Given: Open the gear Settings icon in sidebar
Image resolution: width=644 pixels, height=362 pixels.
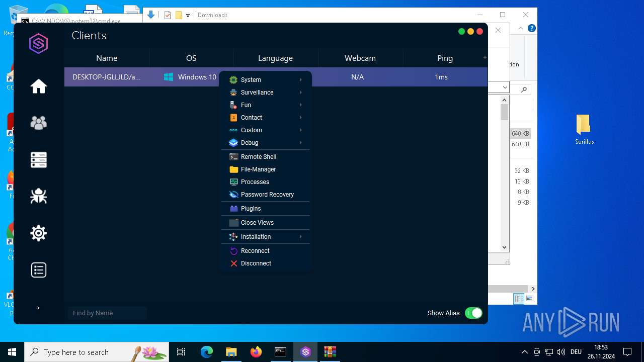Looking at the screenshot, I should pos(39,233).
